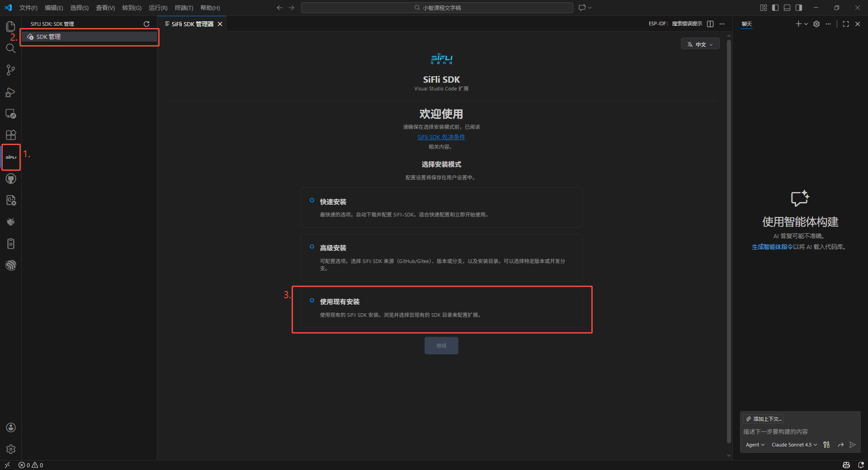Open the Search view

(11, 48)
